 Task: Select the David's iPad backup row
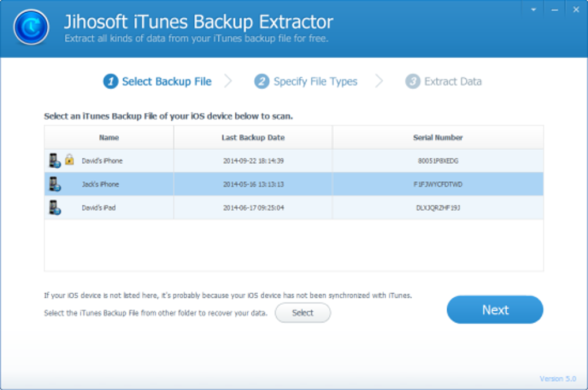[253, 208]
